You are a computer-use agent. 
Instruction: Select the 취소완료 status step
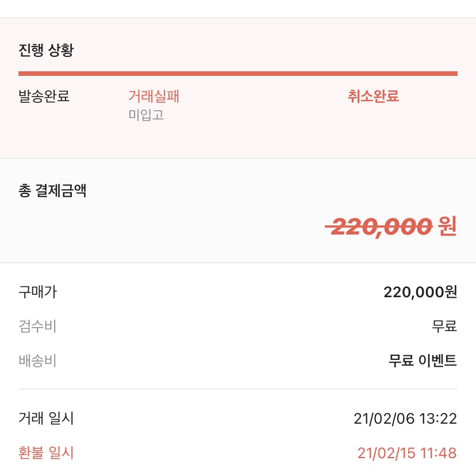point(373,96)
